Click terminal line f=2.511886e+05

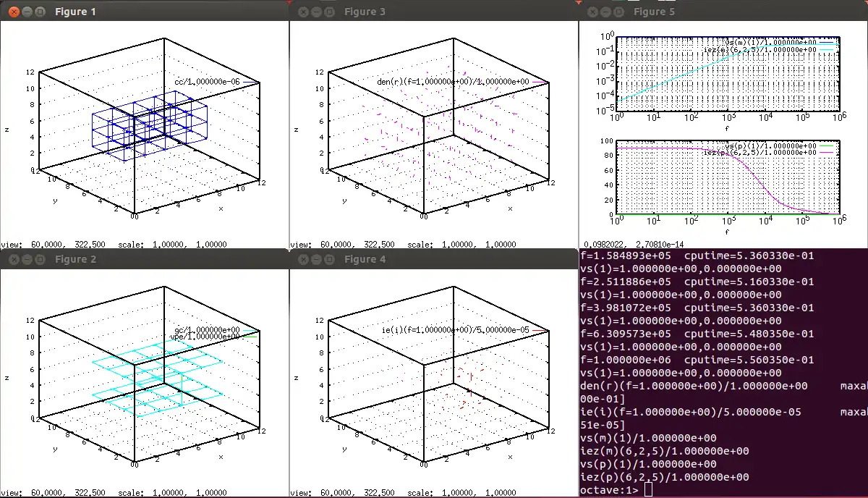(x=697, y=282)
